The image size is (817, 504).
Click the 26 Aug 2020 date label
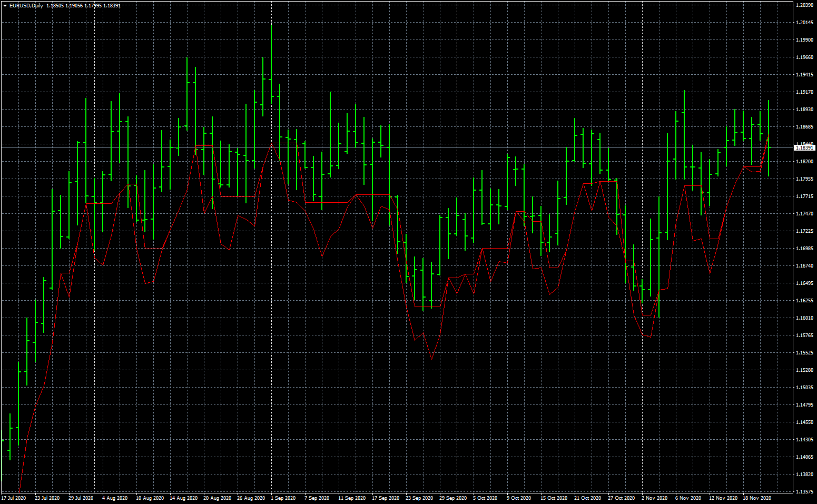click(251, 498)
